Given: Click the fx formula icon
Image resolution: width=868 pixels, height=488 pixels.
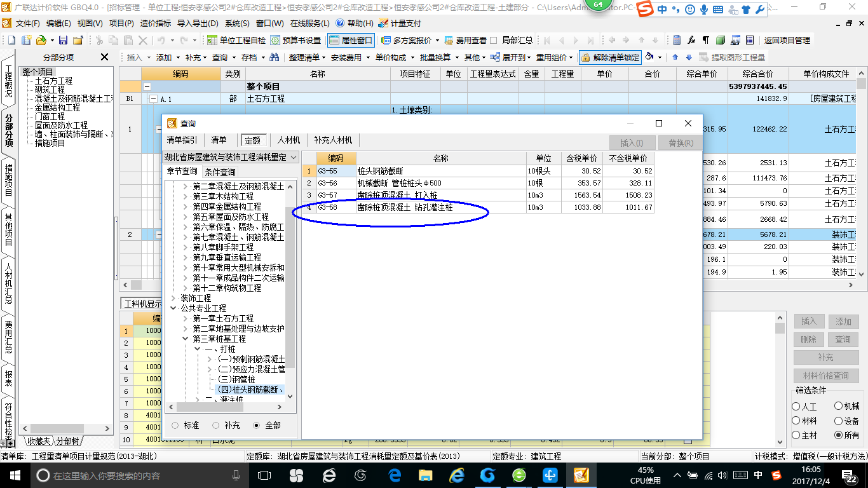Looking at the screenshot, I should pos(691,40).
